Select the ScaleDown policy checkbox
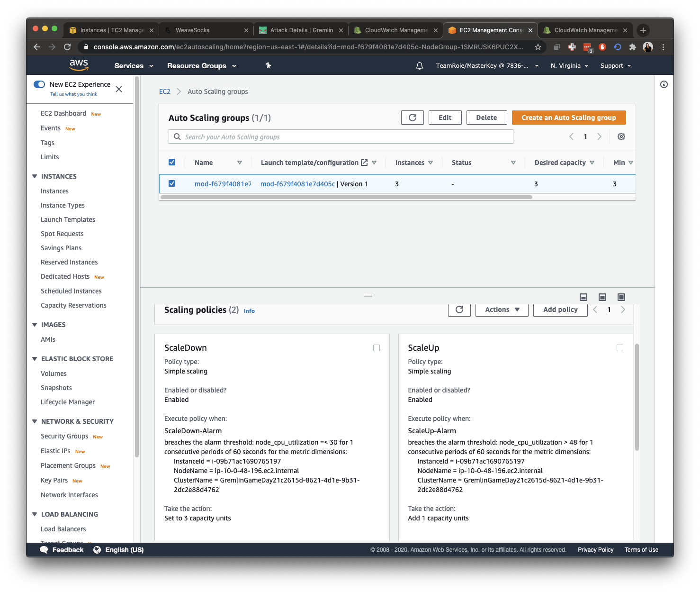 [377, 348]
